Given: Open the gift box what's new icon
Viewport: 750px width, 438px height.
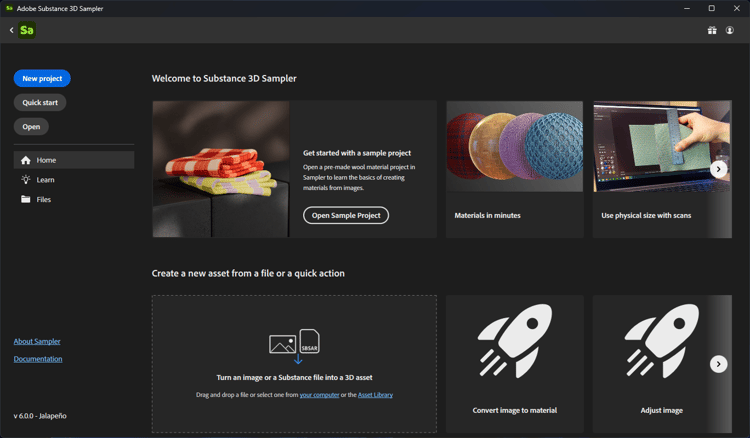Looking at the screenshot, I should point(712,30).
